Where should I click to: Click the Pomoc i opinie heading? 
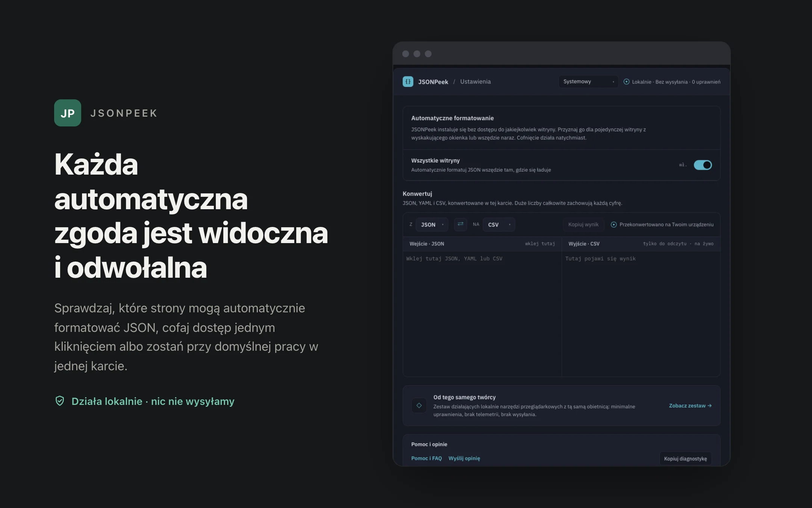(429, 444)
